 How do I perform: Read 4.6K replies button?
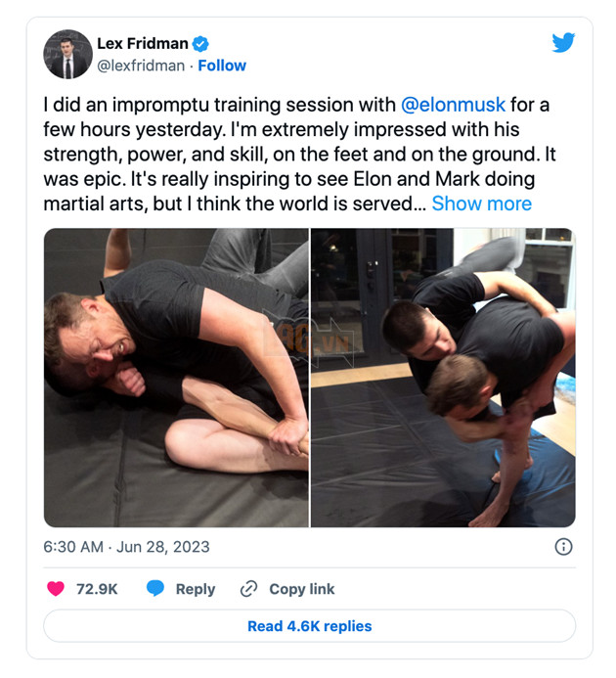click(310, 626)
